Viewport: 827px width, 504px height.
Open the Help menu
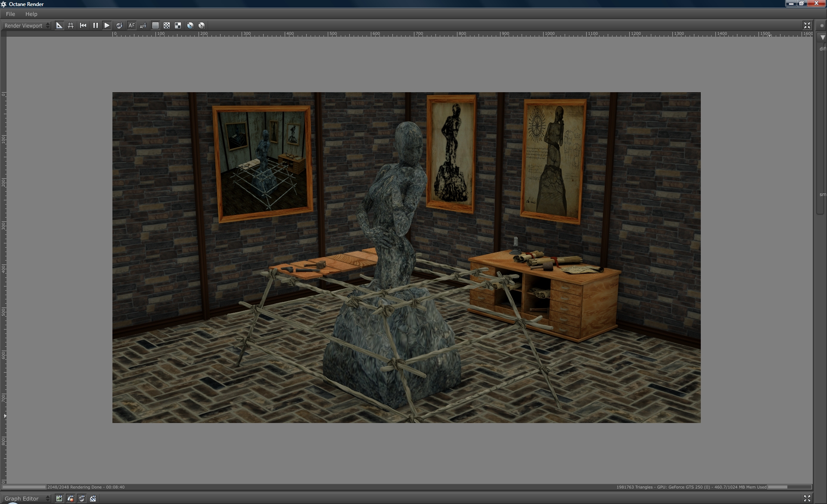coord(31,14)
